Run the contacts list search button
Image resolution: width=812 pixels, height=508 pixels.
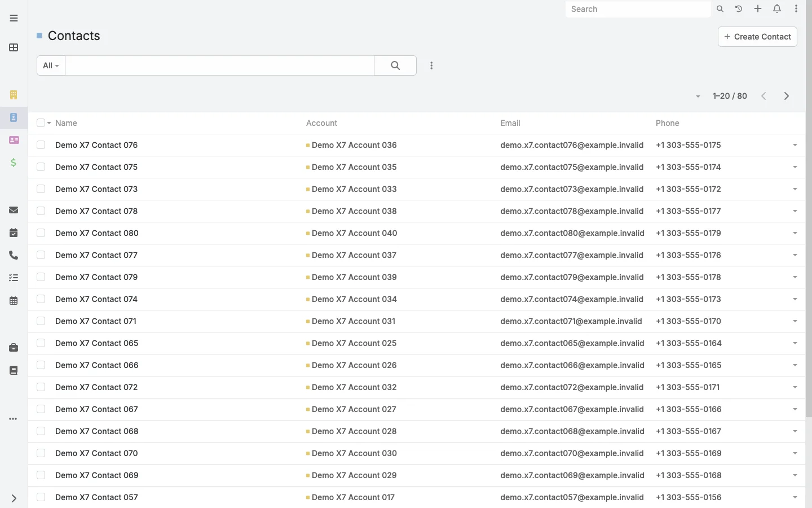point(395,65)
